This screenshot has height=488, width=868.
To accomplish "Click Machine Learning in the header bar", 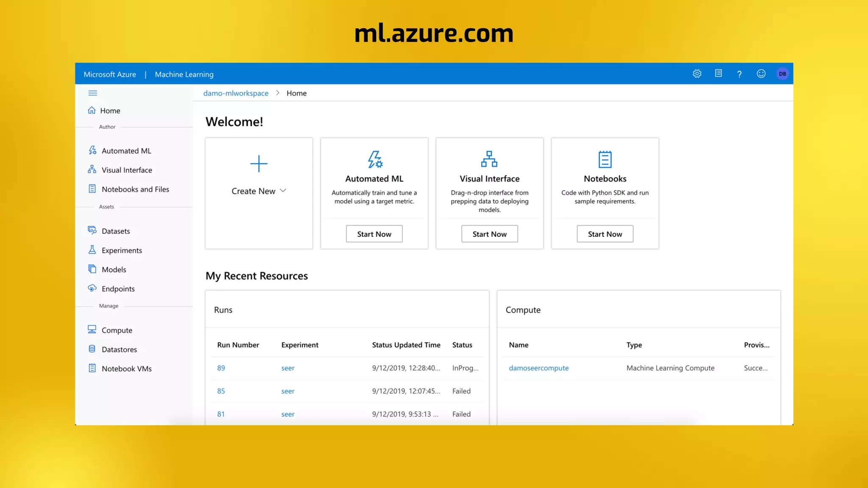I will [x=184, y=74].
